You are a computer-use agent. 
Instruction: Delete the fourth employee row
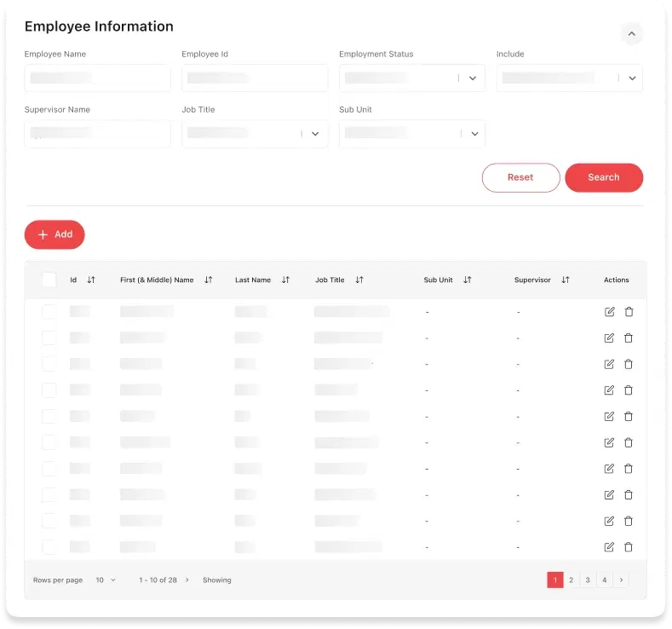tap(629, 390)
